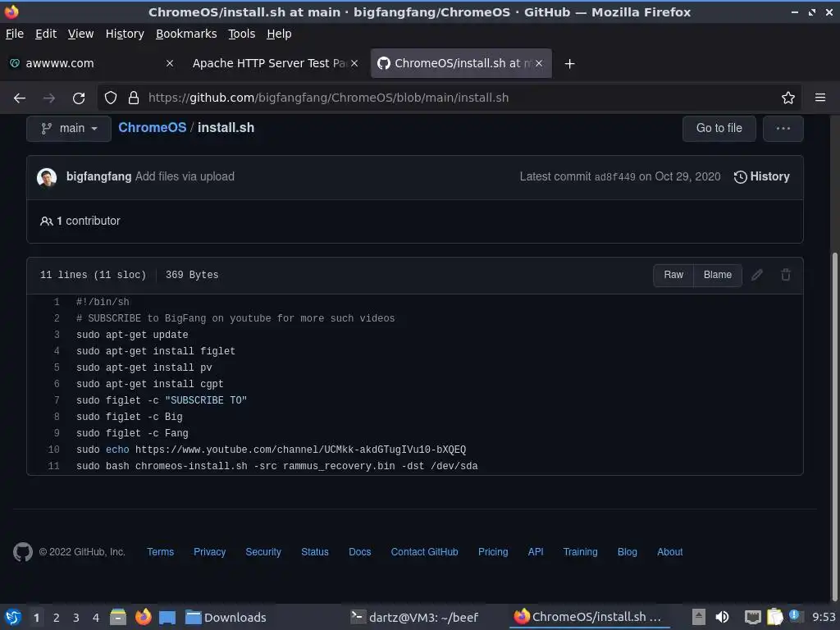Switch to workspace 2 in taskbar
840x630 pixels.
(57, 617)
